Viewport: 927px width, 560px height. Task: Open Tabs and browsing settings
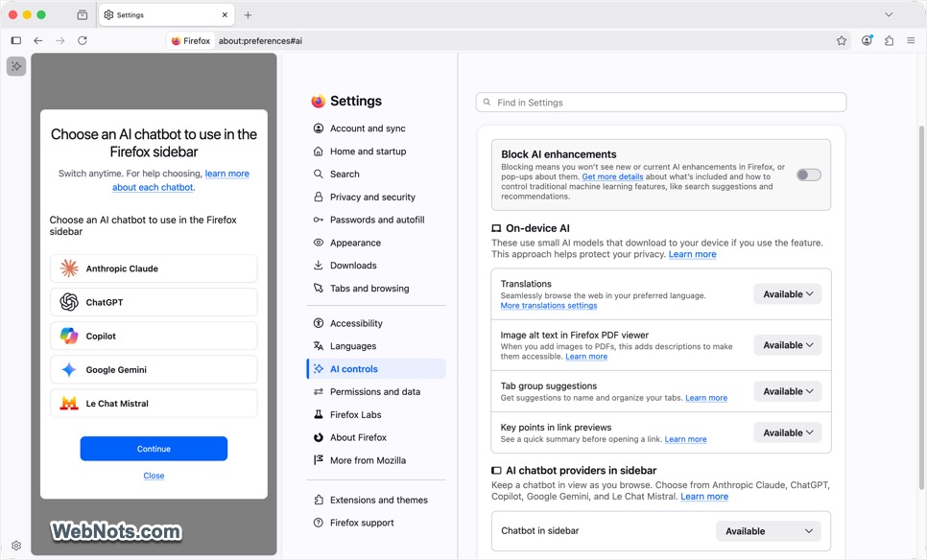point(376,289)
